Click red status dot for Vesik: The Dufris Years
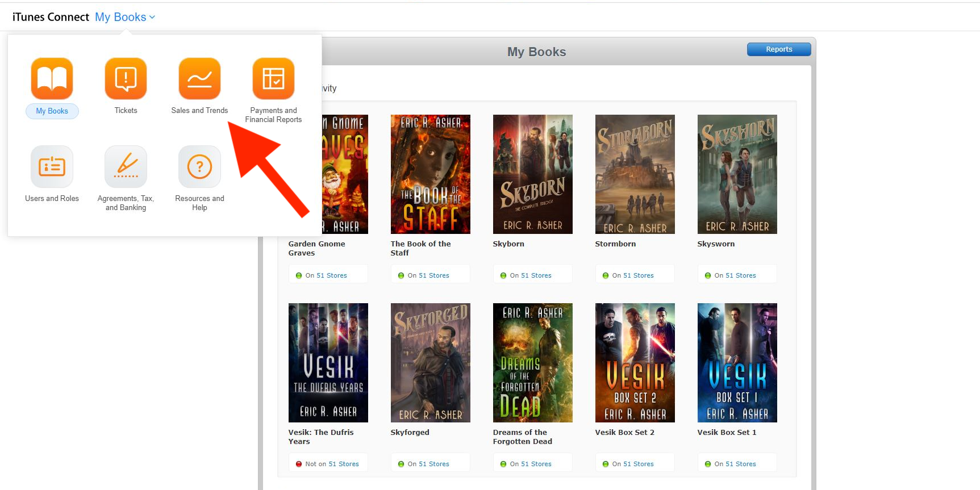This screenshot has width=980, height=490. point(299,464)
